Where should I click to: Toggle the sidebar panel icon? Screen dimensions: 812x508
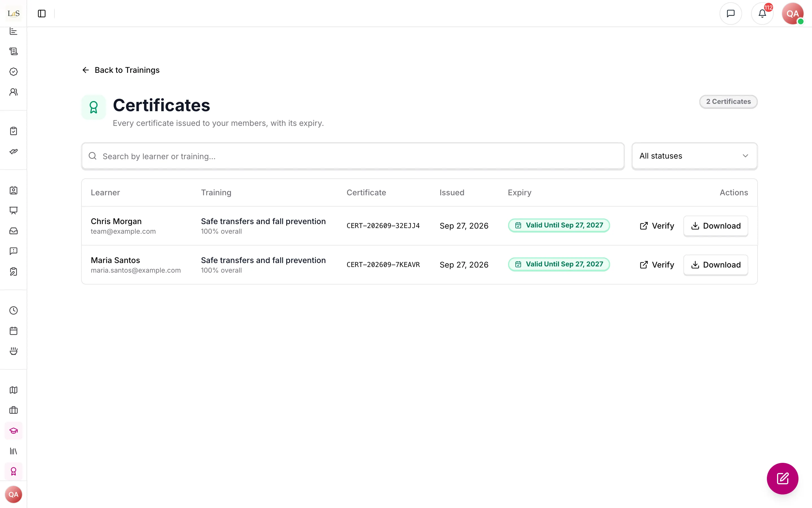point(42,14)
